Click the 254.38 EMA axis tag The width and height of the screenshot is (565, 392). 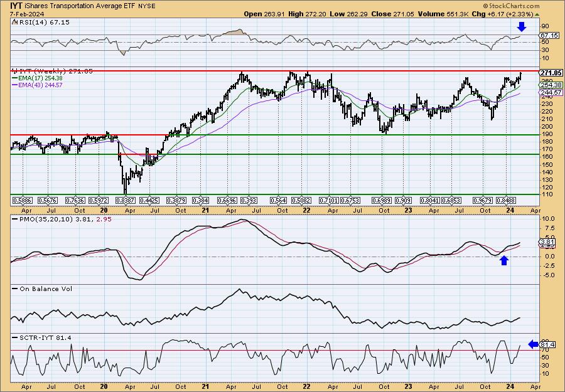(551, 85)
